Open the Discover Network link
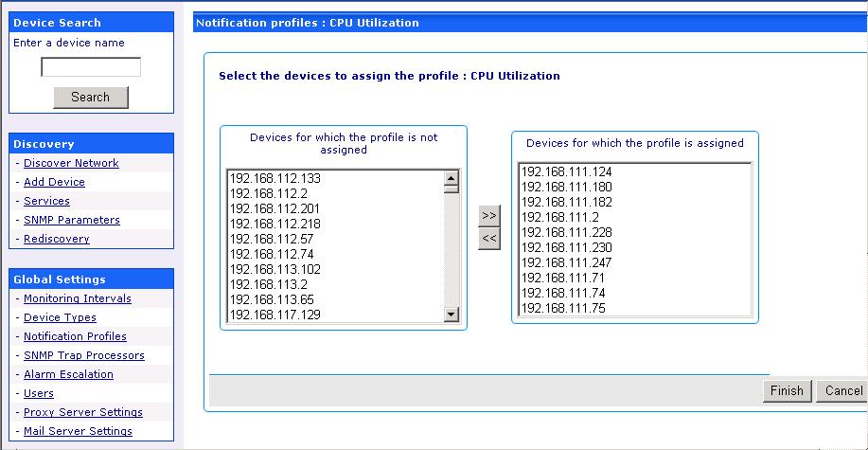Image resolution: width=868 pixels, height=450 pixels. pyautogui.click(x=71, y=163)
